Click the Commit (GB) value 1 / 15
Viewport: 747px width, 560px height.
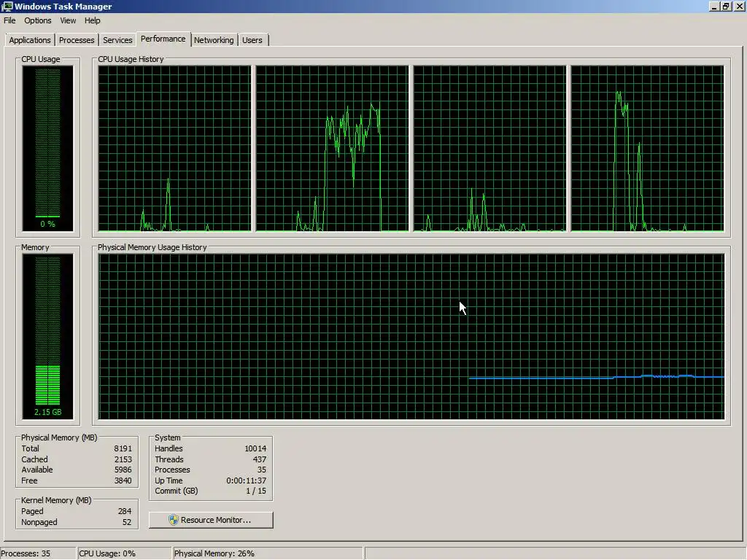(256, 491)
